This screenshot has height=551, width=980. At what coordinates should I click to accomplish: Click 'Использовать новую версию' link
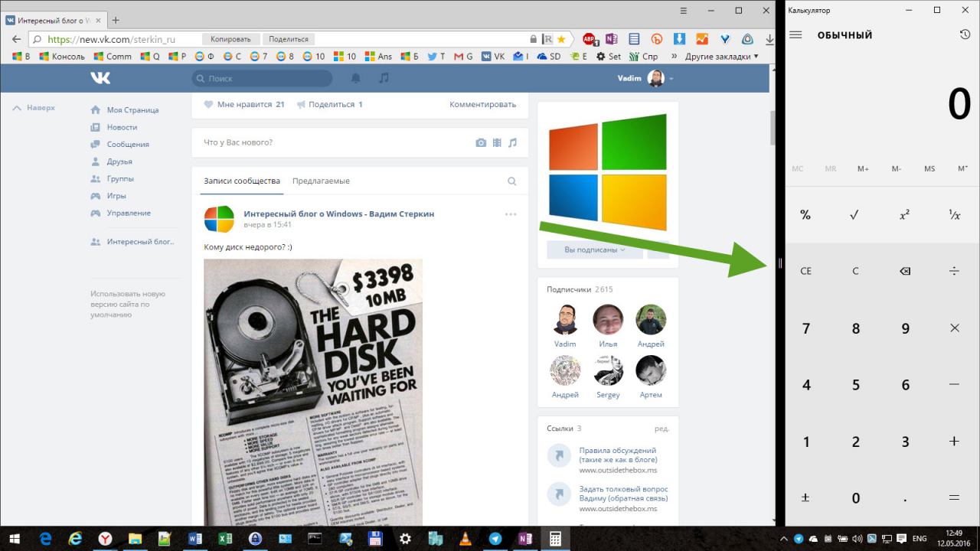click(x=128, y=304)
